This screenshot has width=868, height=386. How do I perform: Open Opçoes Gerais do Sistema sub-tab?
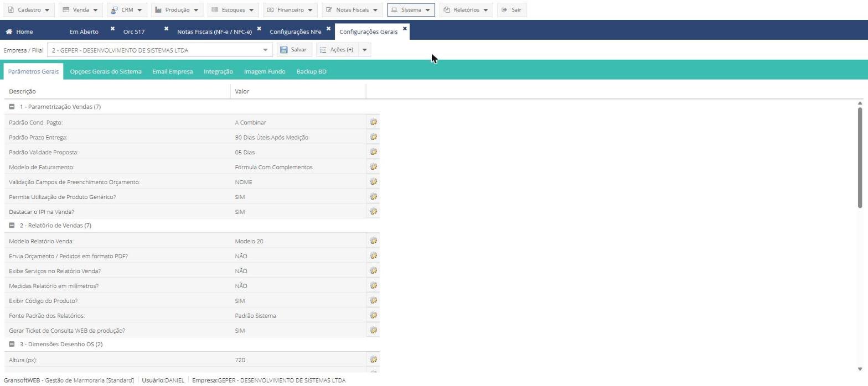pos(106,71)
